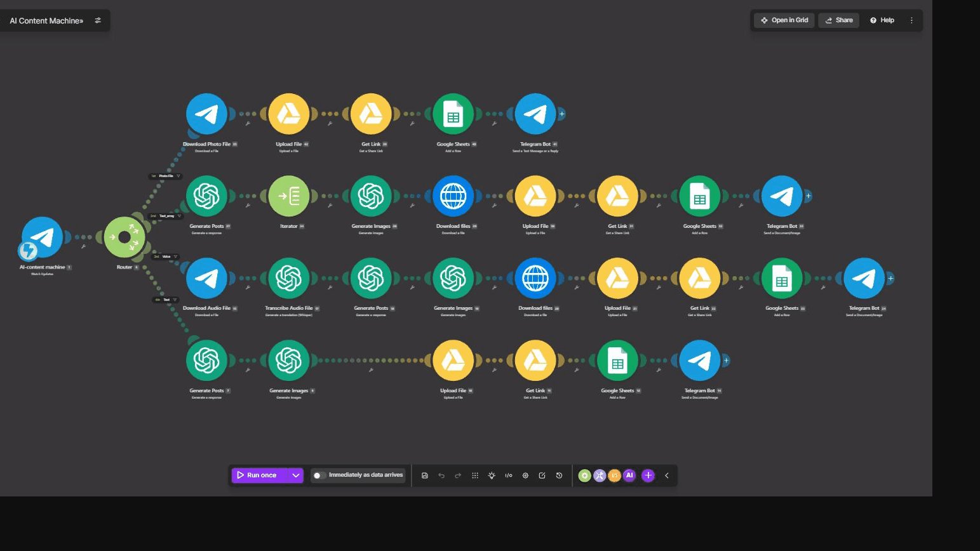Open the lilac Flow Control favorite icon
The height and width of the screenshot is (551, 980).
(x=600, y=475)
